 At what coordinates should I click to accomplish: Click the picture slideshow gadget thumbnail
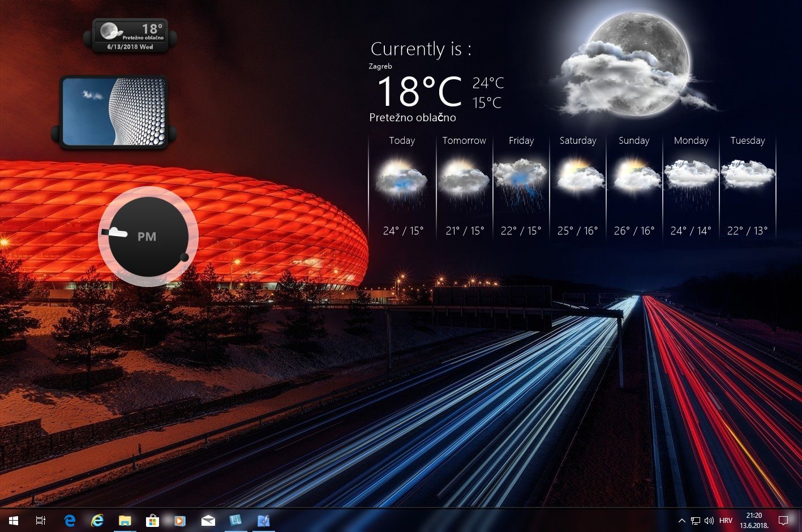click(x=114, y=111)
